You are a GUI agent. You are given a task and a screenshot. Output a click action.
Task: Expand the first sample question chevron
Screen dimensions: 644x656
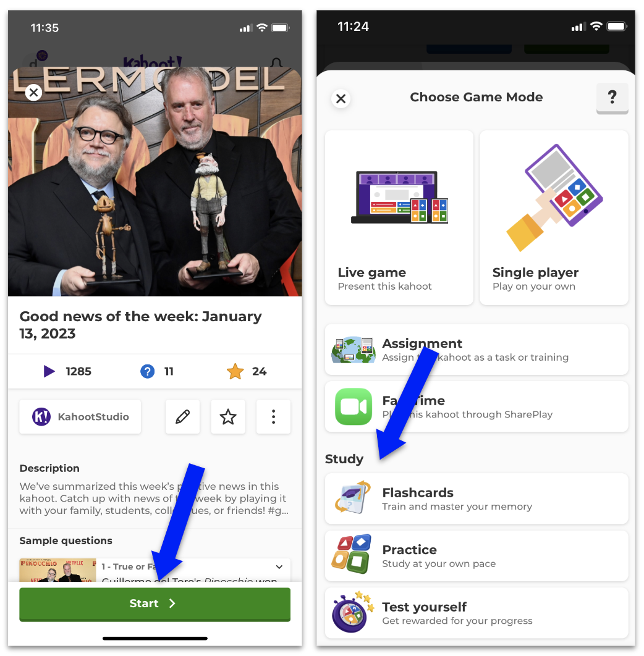(279, 567)
